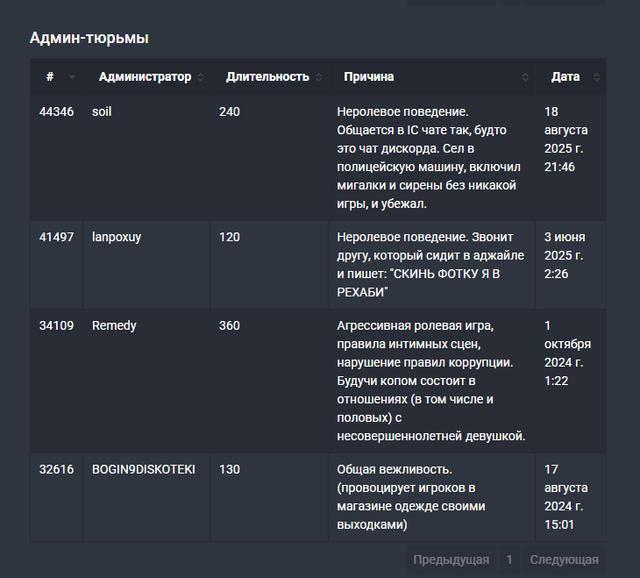The width and height of the screenshot is (640, 578).
Task: Click sort arrows in the Причина header
Action: 525,77
